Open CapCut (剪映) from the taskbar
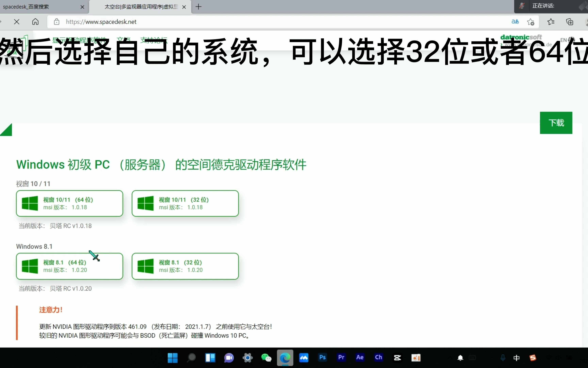Image resolution: width=588 pixels, height=368 pixels. coord(397,358)
